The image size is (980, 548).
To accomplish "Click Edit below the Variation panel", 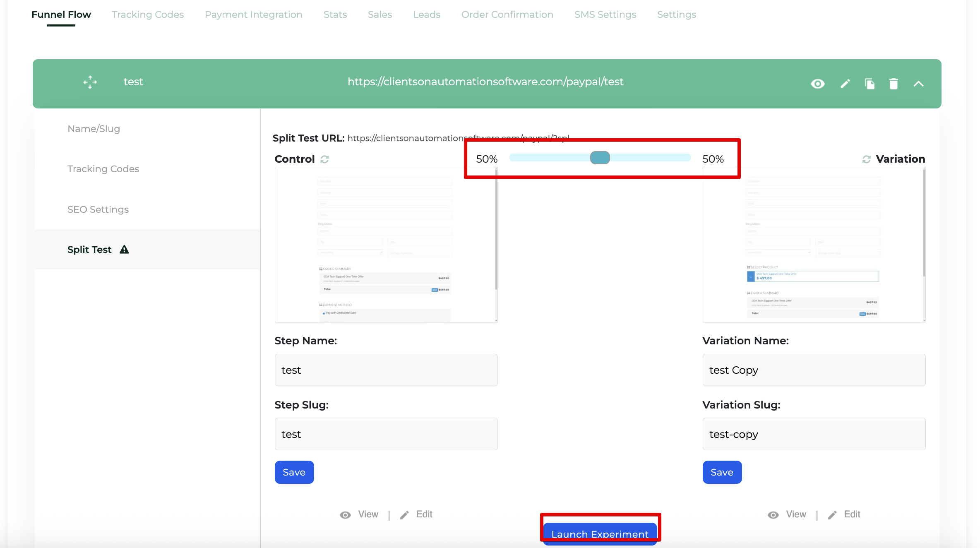I will (852, 514).
